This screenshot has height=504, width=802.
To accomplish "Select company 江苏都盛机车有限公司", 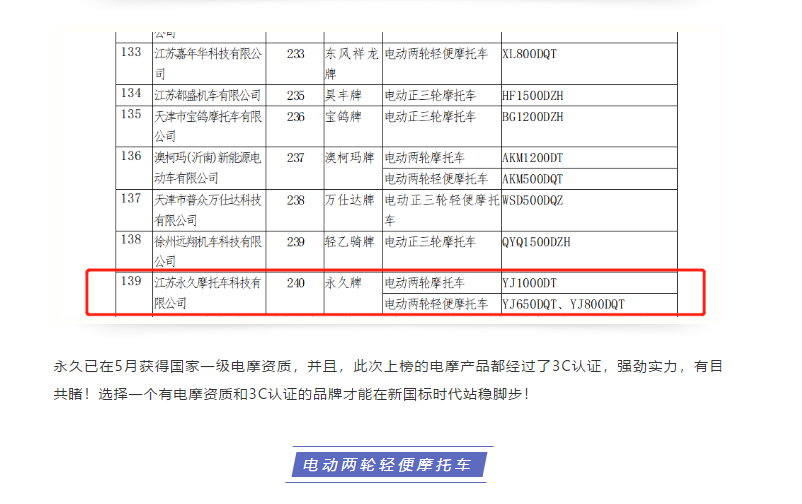I will [x=208, y=95].
